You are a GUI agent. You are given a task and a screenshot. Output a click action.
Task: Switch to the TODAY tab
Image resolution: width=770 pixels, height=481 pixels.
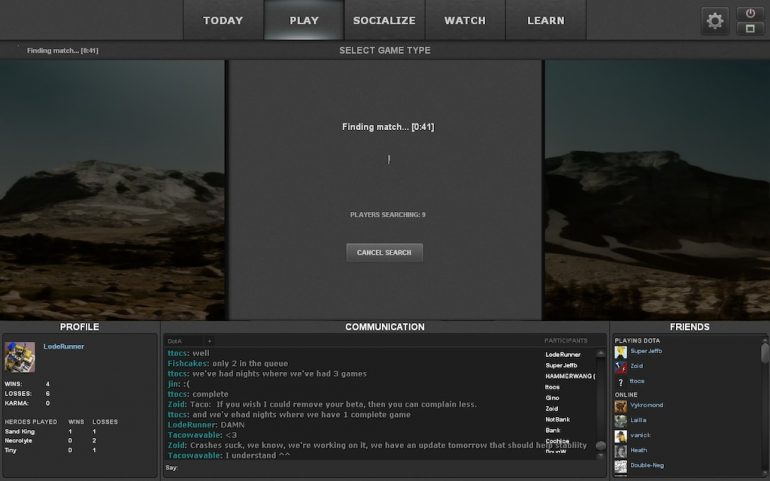pyautogui.click(x=223, y=20)
